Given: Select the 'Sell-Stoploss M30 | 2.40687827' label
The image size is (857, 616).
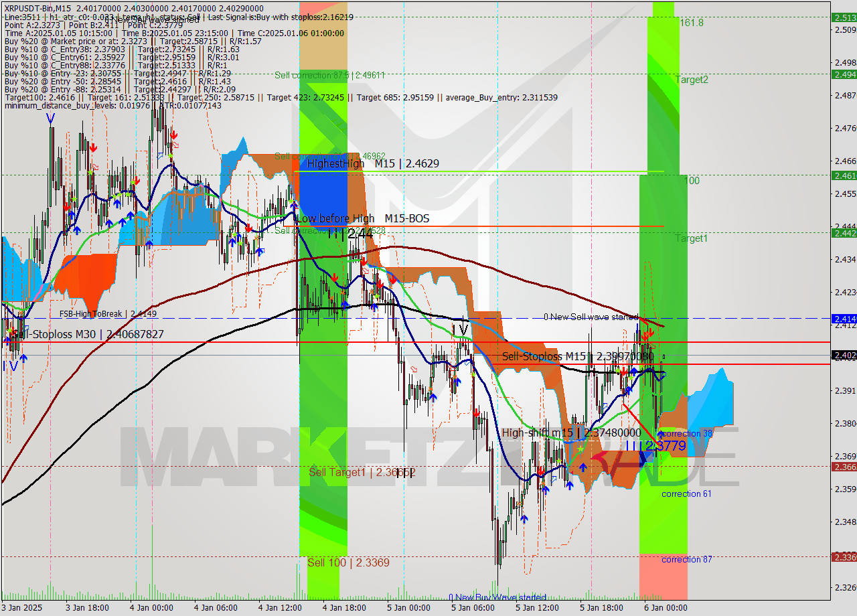Looking at the screenshot, I should 87,333.
